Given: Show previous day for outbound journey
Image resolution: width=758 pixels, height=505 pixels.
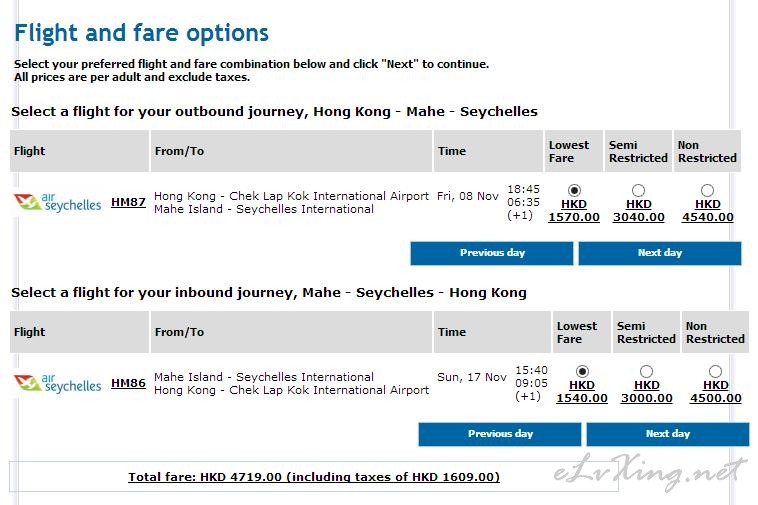Looking at the screenshot, I should [x=492, y=253].
